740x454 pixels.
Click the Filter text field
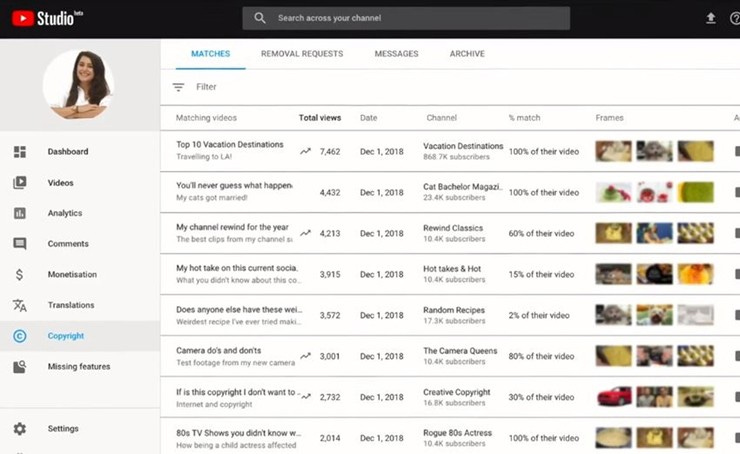[206, 87]
